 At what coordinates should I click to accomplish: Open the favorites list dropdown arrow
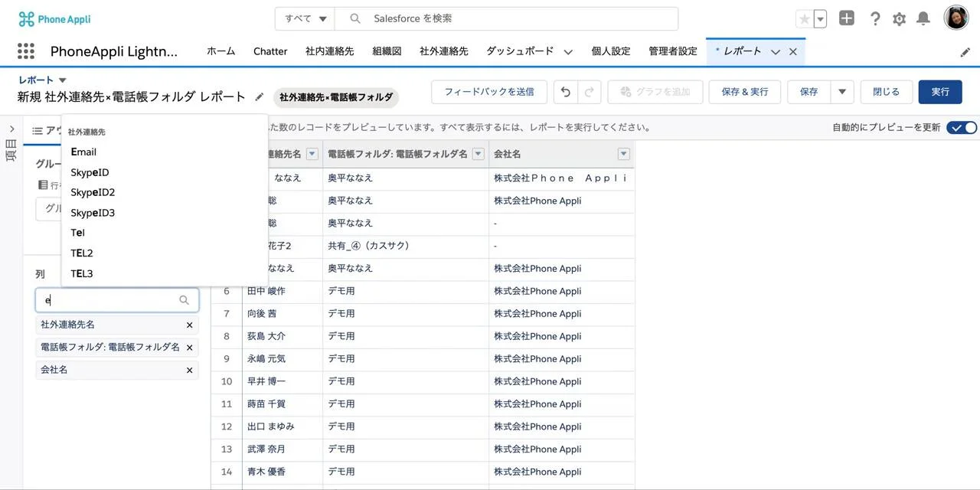821,19
